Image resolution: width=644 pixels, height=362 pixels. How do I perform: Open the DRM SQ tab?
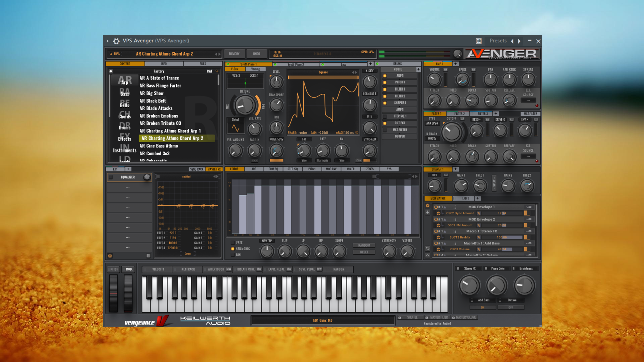[273, 169]
